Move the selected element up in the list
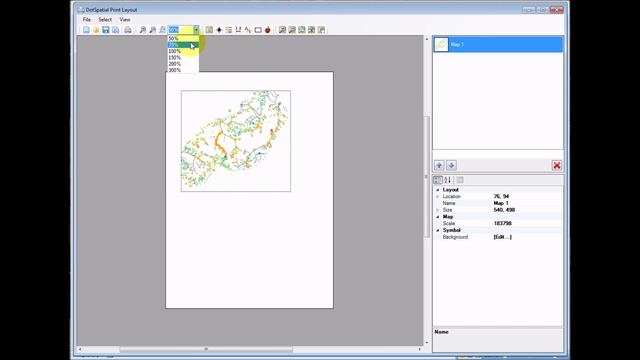This screenshot has width=640, height=360. coord(439,165)
